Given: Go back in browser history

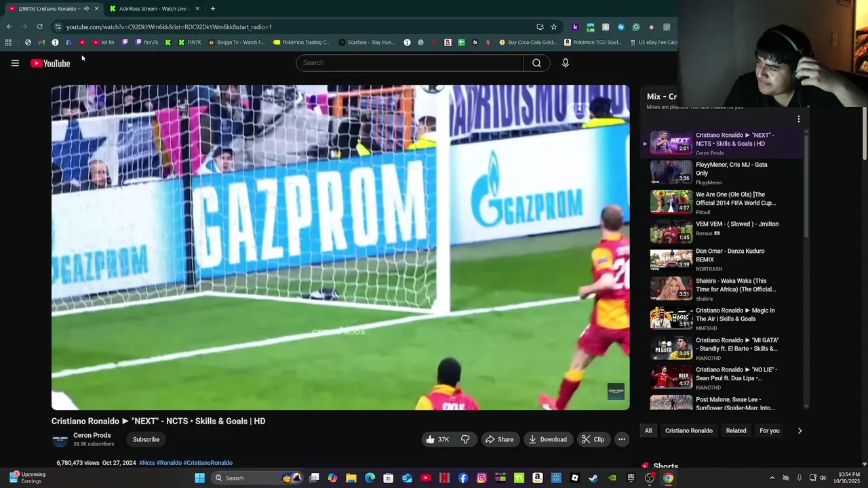Looking at the screenshot, I should click(9, 27).
